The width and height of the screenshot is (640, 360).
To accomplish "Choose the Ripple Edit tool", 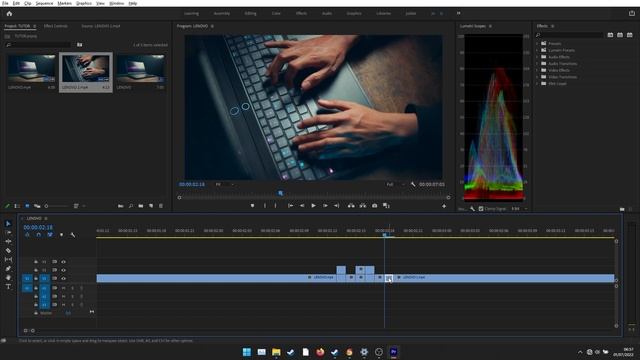I will click(8, 241).
